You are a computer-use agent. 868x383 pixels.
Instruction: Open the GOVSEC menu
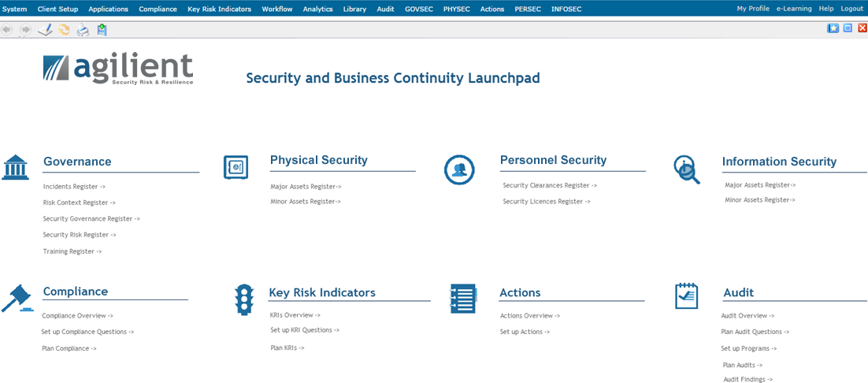pos(419,9)
